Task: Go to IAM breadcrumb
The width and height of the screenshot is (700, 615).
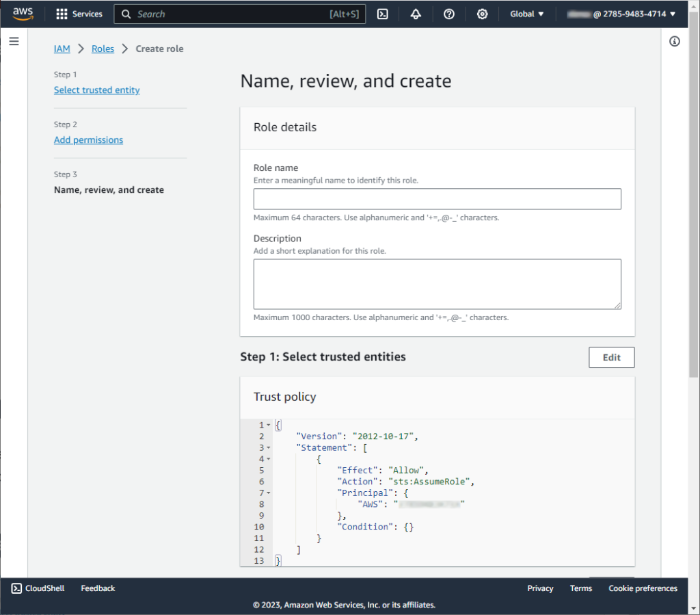Action: pyautogui.click(x=62, y=49)
